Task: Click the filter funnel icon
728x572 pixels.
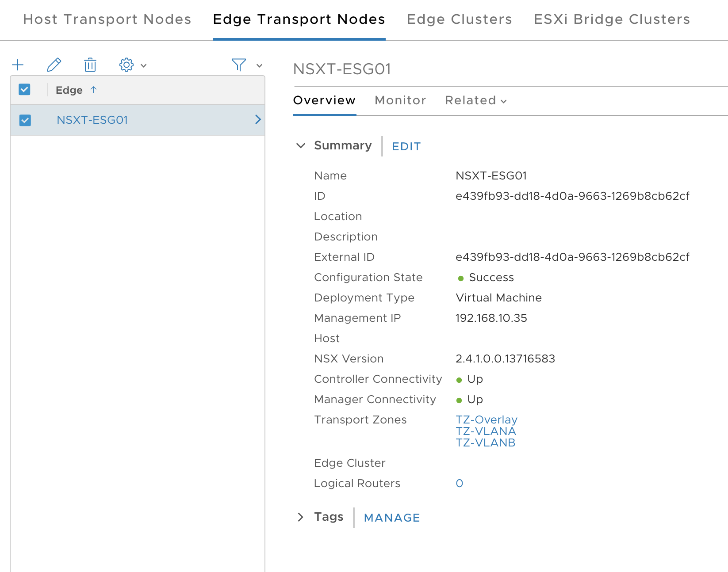Action: [238, 65]
